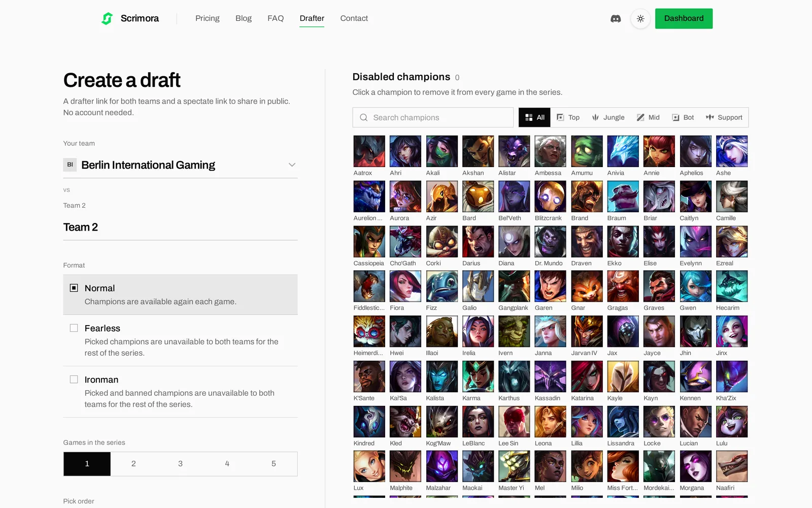Disable the Darius champion
This screenshot has width=812, height=508.
coord(478,242)
